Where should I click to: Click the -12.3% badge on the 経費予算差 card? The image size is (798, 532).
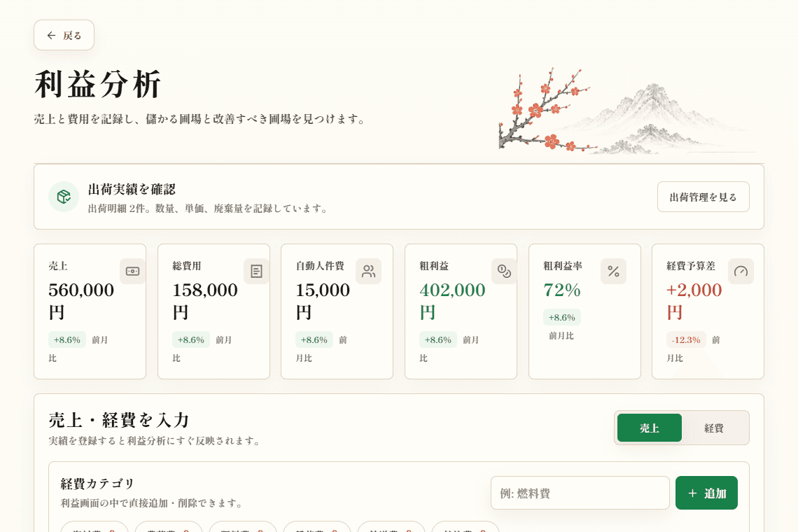686,339
